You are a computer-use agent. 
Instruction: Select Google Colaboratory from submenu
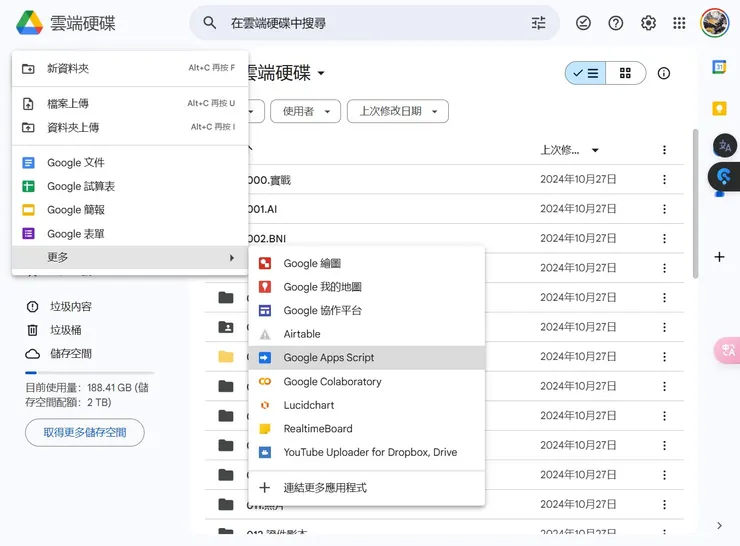click(367, 381)
